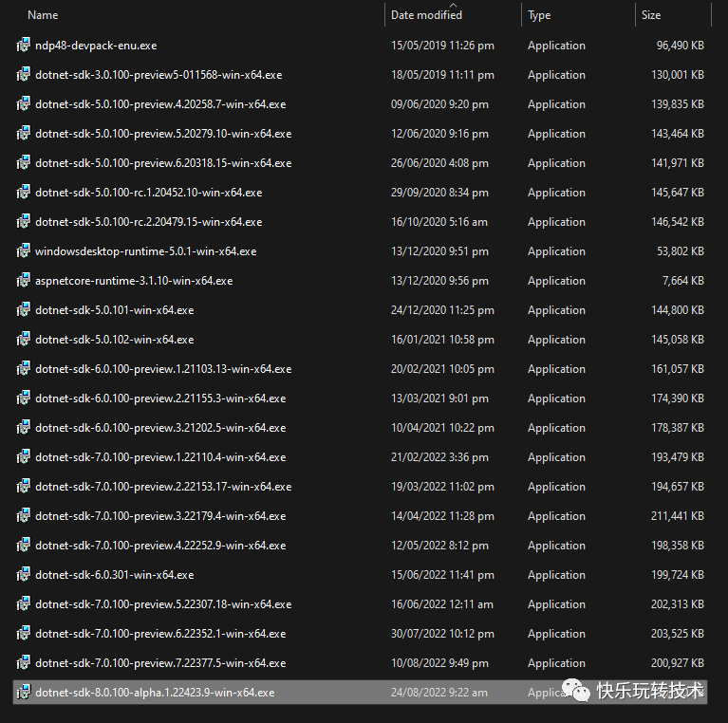
Task: Click size value 7,664 KB
Action: [x=683, y=281]
